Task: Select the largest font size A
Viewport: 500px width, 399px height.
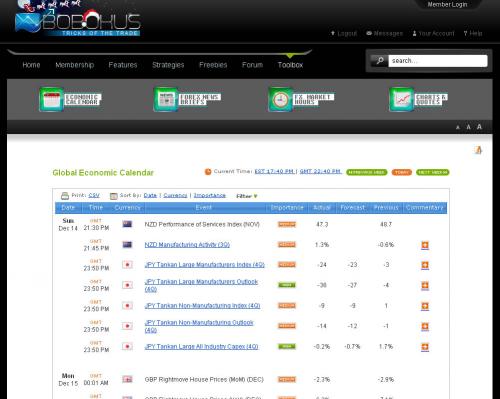Action: (479, 127)
